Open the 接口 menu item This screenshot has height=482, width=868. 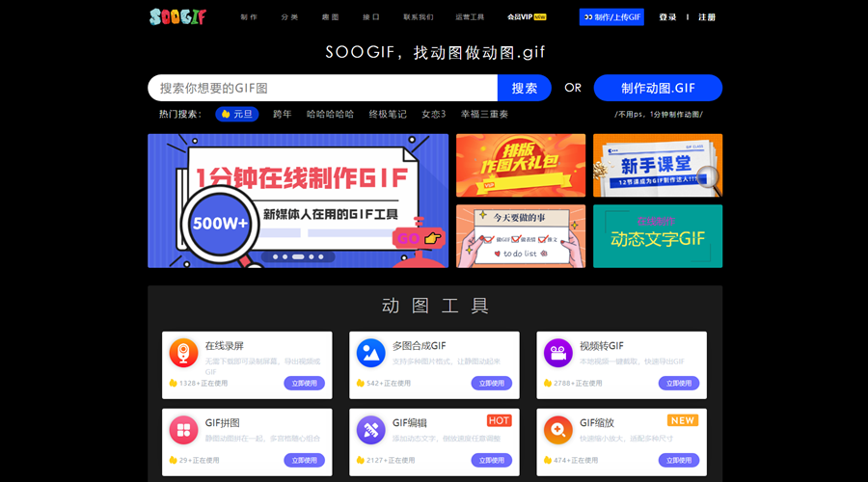pyautogui.click(x=371, y=17)
